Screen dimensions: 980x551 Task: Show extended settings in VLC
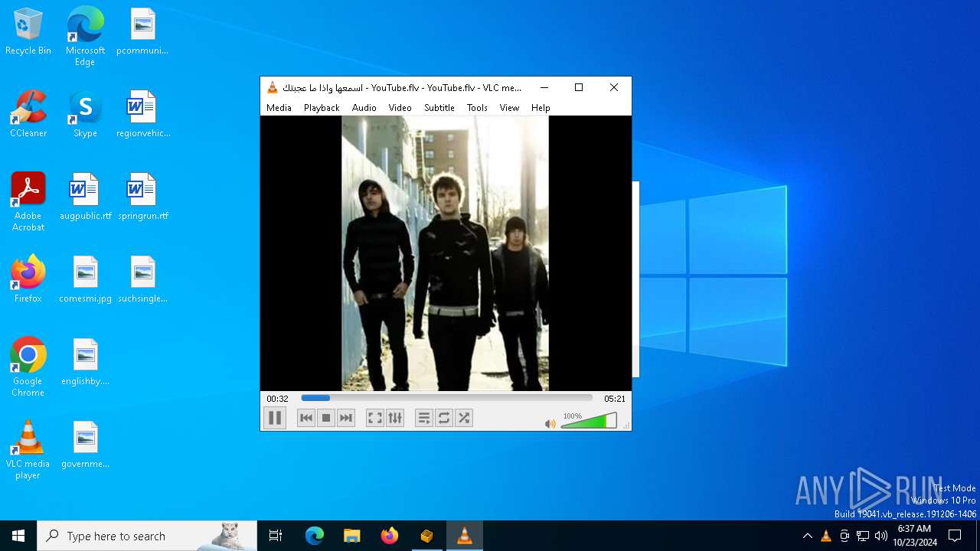[x=395, y=418]
